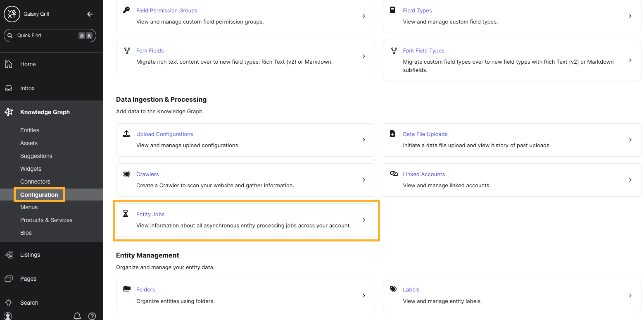Click the Yext logo icon
The width and height of the screenshot is (644, 320).
tap(12, 14)
